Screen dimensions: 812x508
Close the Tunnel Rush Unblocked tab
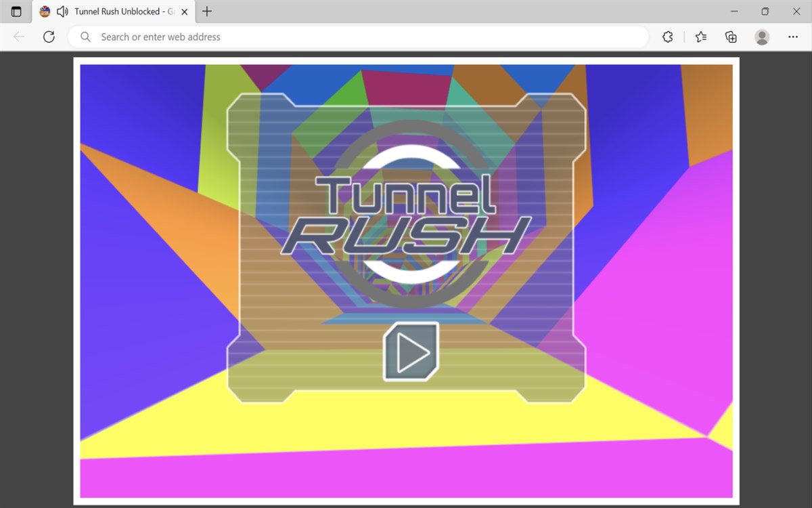[183, 11]
